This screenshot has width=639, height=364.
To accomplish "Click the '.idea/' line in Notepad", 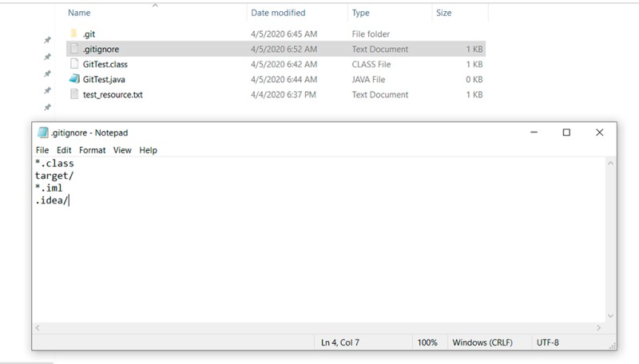I will (x=51, y=200).
